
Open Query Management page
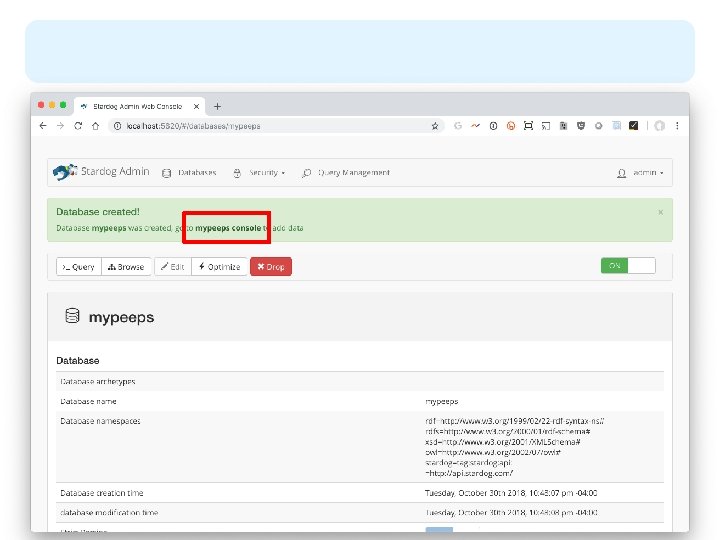point(346,173)
